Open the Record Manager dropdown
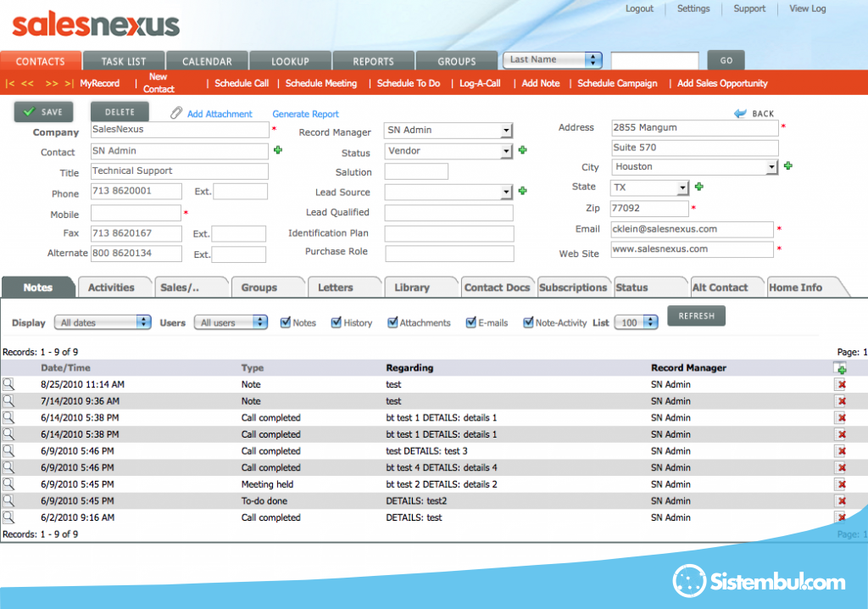Image resolution: width=868 pixels, height=609 pixels. (448, 131)
